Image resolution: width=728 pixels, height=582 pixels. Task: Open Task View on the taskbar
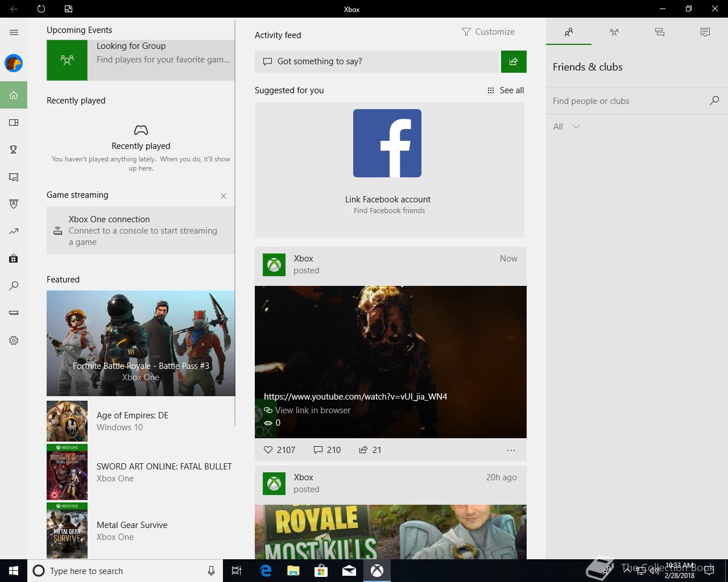click(x=237, y=571)
